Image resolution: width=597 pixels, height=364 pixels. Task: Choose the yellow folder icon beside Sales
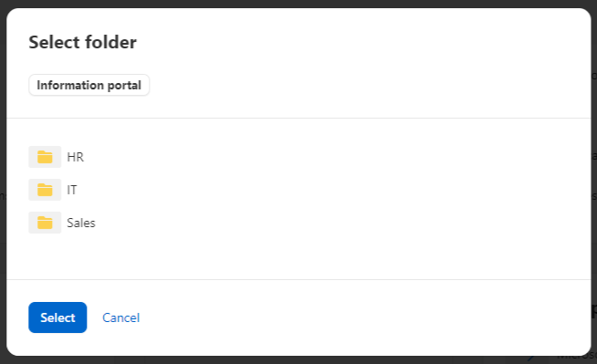point(45,223)
